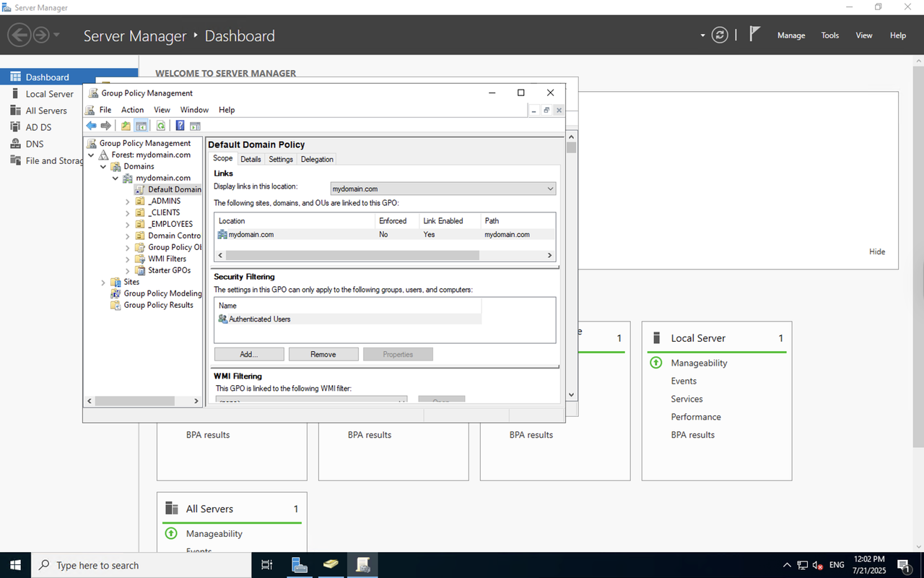Toggle the Show/Hide Action Pane icon
Viewport: 924px width, 578px height.
(195, 126)
